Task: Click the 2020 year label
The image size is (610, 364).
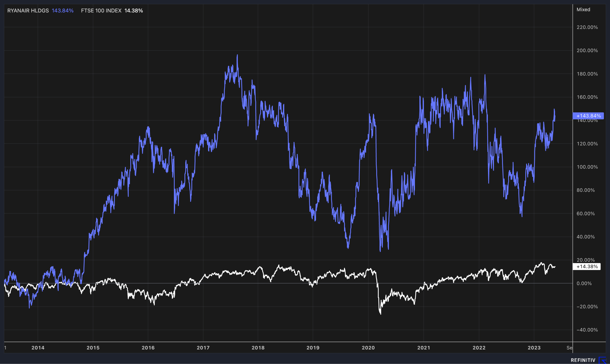Action: click(368, 348)
